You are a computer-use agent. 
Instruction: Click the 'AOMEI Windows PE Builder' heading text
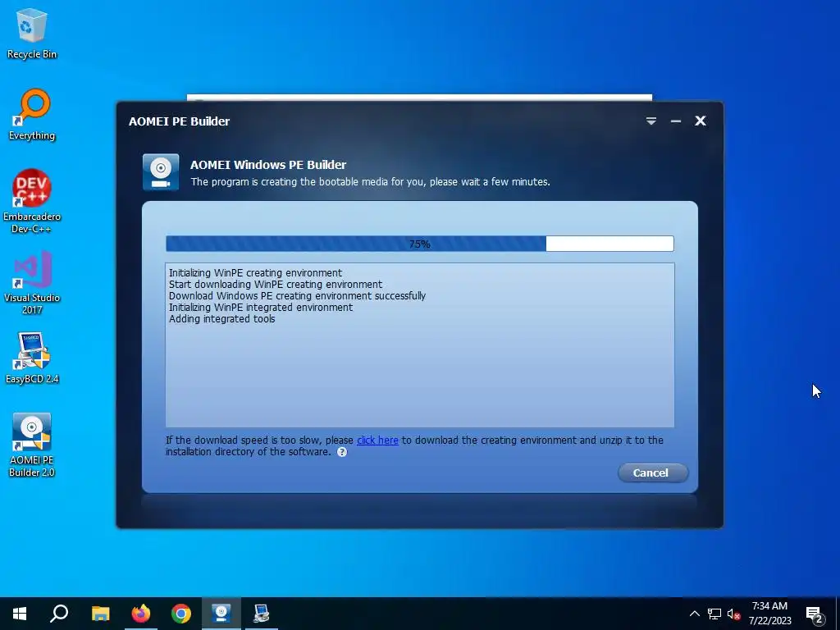click(268, 165)
